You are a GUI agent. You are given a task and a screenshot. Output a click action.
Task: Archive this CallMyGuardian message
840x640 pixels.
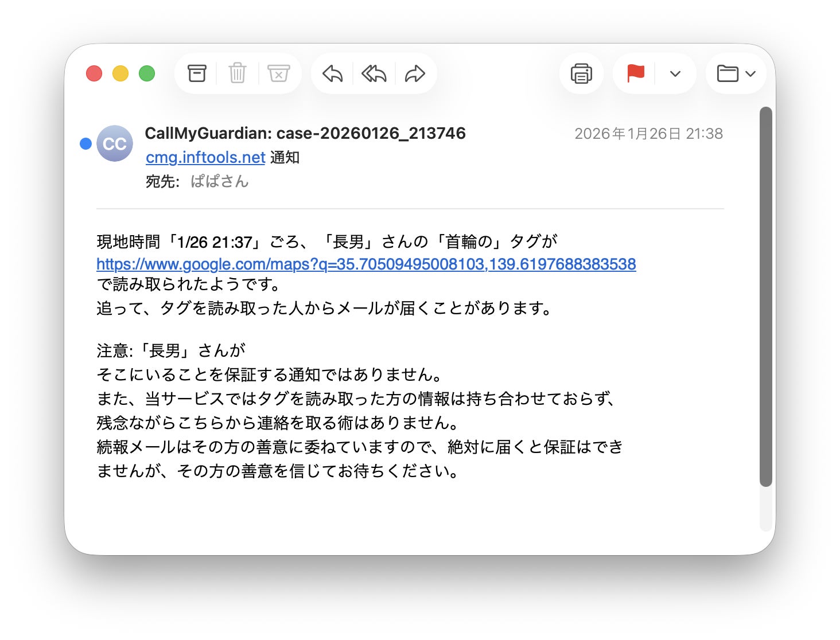197,73
